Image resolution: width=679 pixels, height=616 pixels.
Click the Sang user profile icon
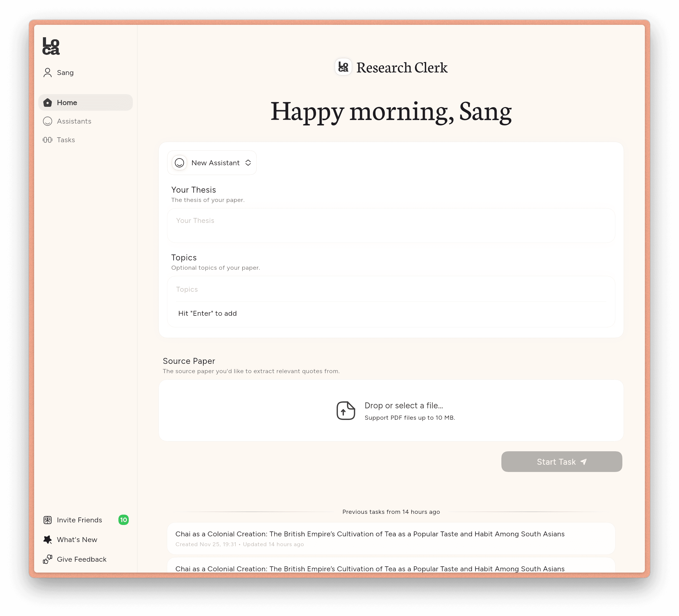click(x=48, y=73)
